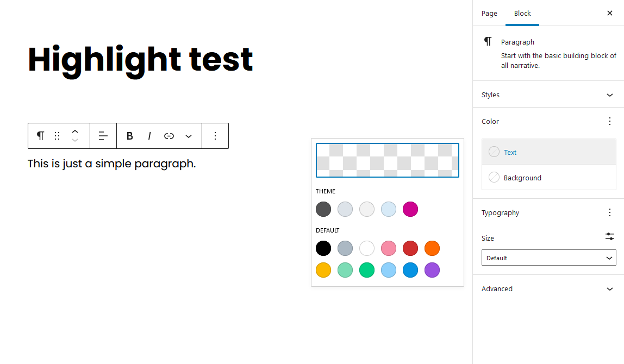Select the drag handle in the block toolbar
Image resolution: width=624 pixels, height=364 pixels.
(58, 135)
